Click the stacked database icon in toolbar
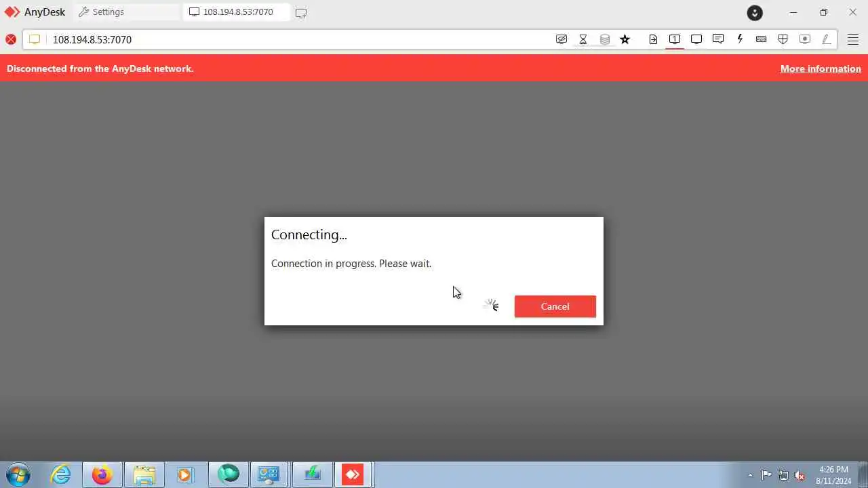Image resolution: width=868 pixels, height=488 pixels. coord(605,39)
